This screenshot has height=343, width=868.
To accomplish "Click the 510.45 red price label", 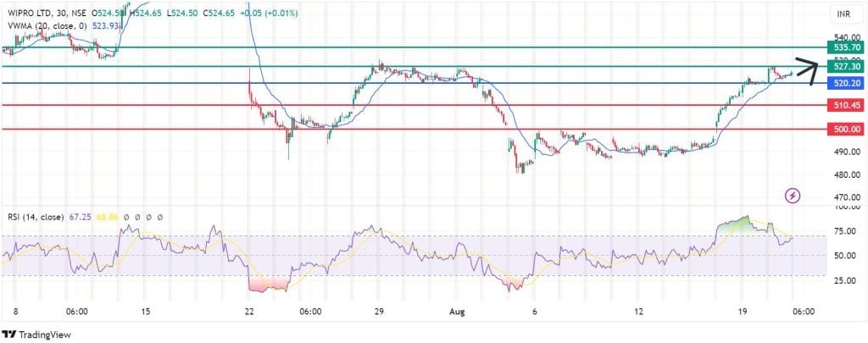I will 845,105.
